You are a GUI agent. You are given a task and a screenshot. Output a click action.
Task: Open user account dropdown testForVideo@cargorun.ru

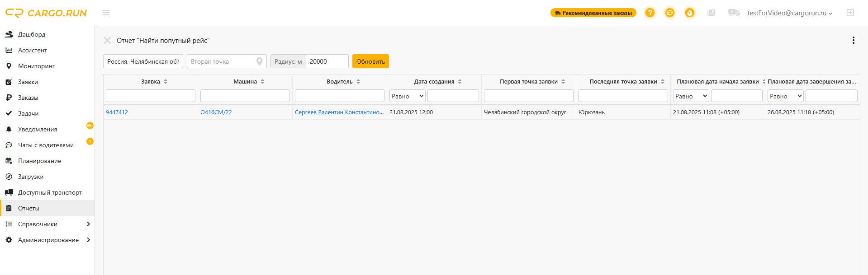pos(789,13)
